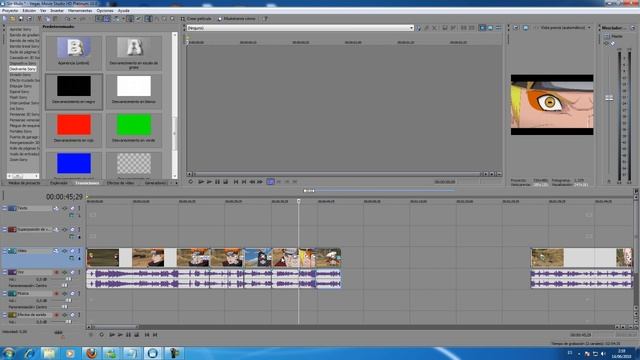
Task: Switch to the Efectos de vídeo tab
Action: [120, 183]
